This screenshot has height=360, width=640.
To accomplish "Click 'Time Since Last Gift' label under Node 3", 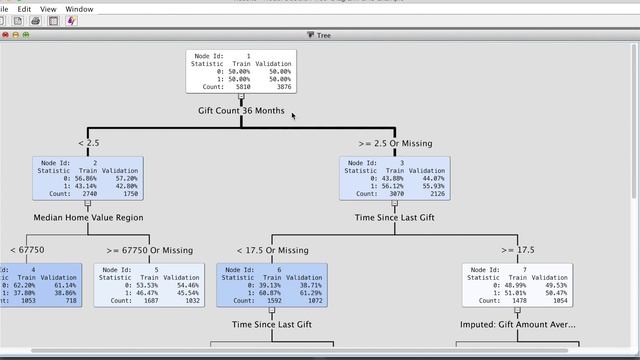I will click(395, 218).
